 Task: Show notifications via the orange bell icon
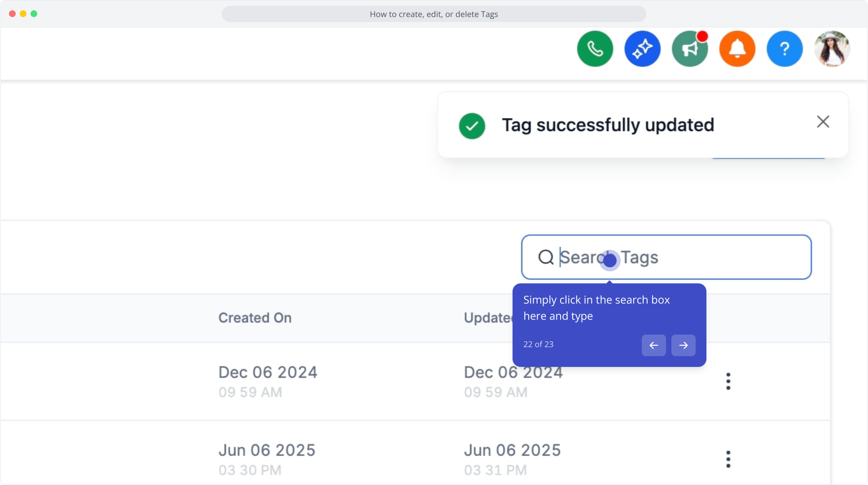737,49
